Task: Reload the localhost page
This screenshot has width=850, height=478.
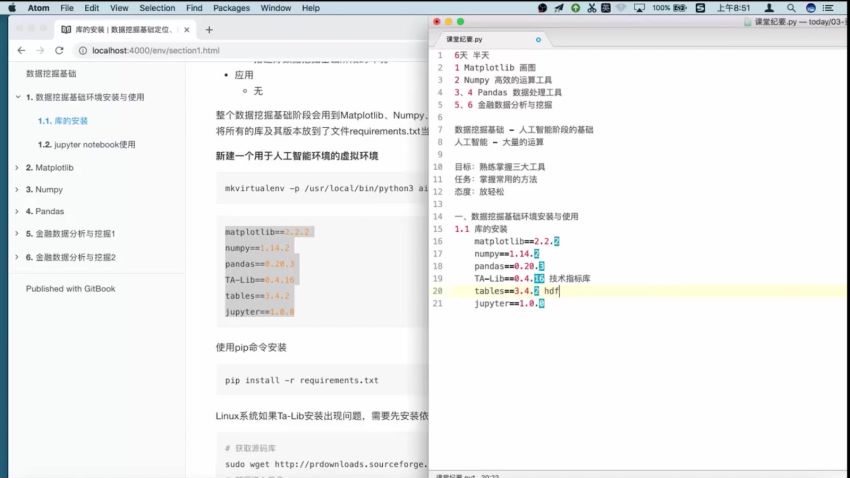Action: tap(59, 50)
